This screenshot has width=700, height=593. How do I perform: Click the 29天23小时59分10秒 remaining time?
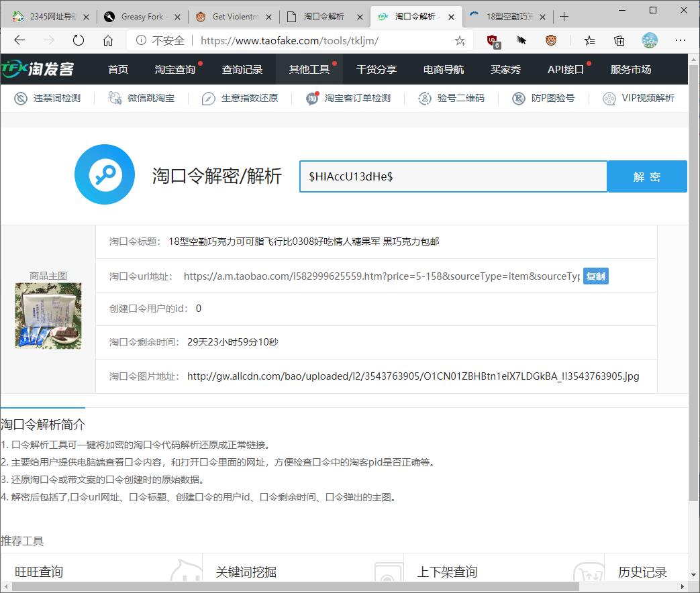pos(233,342)
